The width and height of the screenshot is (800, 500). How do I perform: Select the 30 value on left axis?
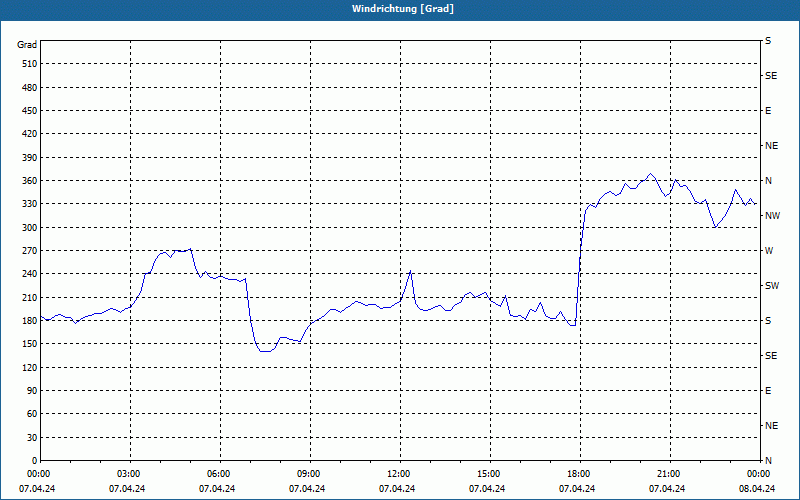tap(32, 437)
